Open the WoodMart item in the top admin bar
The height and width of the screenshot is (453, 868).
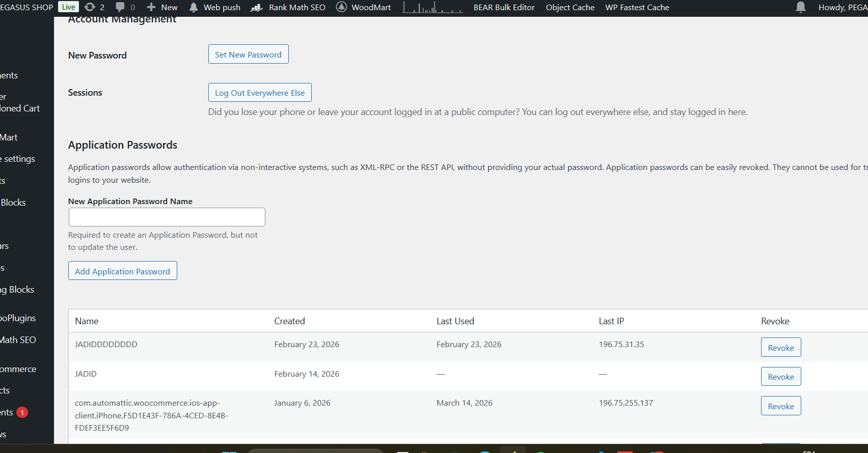364,7
